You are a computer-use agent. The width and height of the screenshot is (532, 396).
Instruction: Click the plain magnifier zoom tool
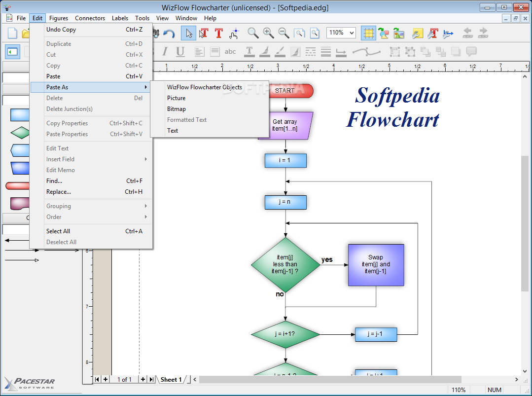pyautogui.click(x=253, y=33)
